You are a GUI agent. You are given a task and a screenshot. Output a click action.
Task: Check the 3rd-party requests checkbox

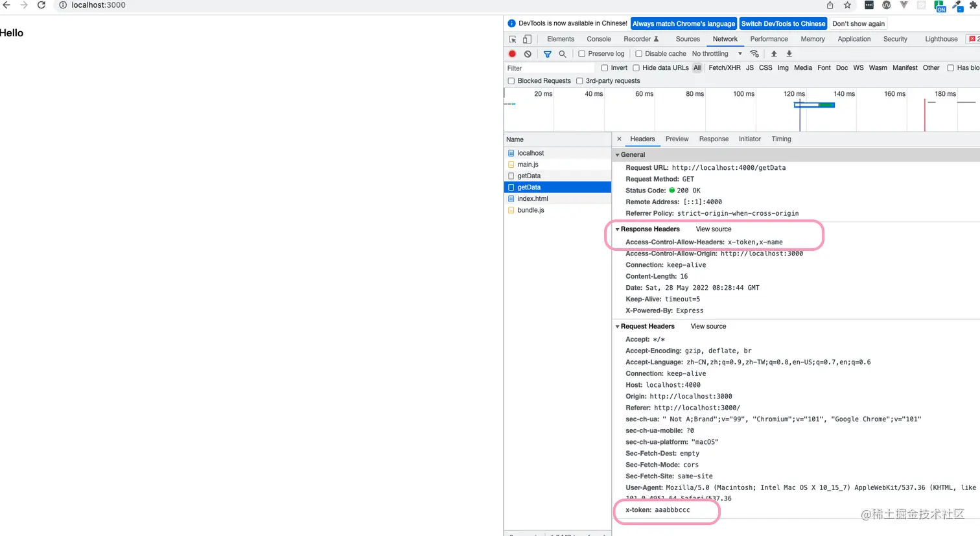tap(579, 81)
